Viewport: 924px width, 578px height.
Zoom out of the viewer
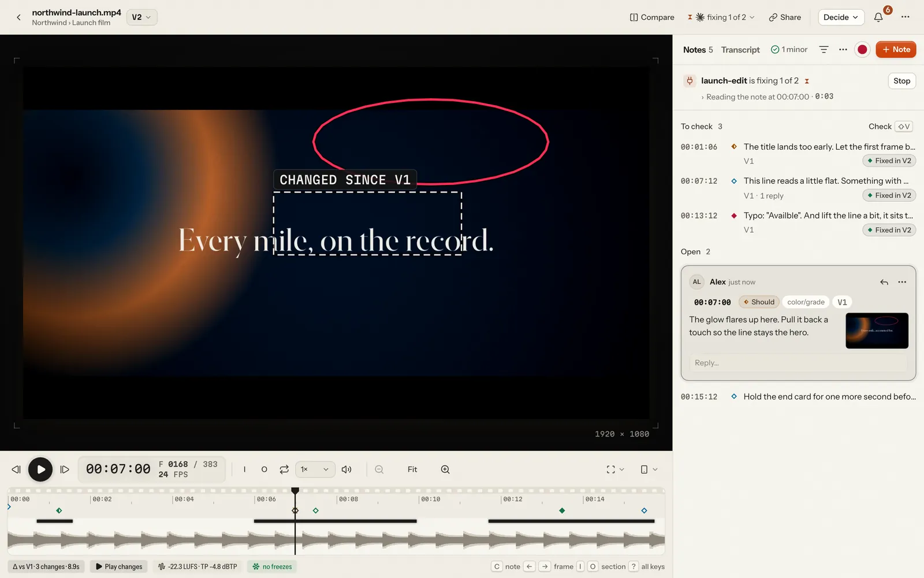(x=379, y=469)
